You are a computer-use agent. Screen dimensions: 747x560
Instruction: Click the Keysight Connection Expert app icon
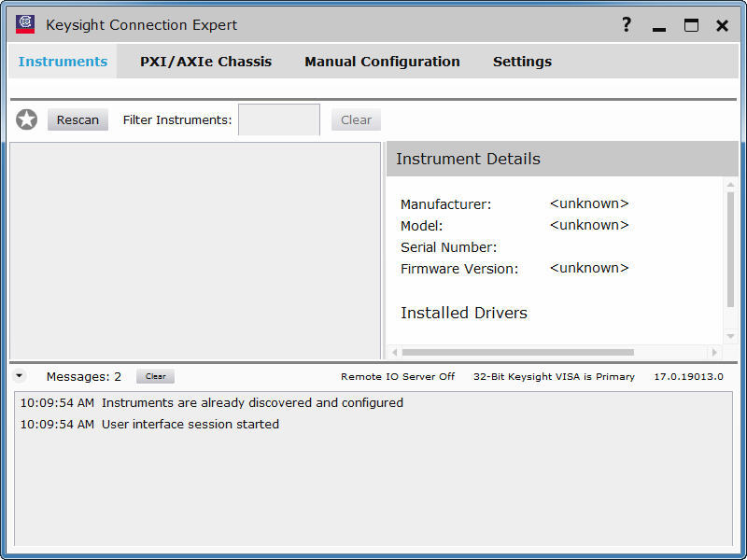coord(25,24)
